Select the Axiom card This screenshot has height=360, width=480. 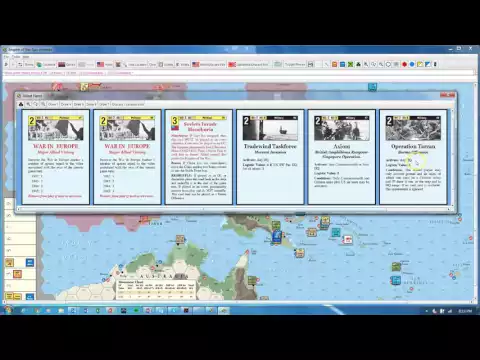(342, 157)
